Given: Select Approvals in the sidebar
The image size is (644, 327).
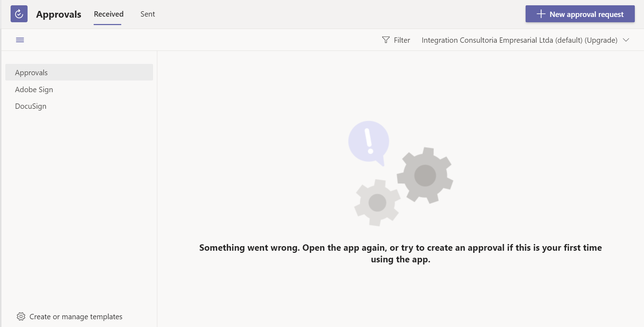Looking at the screenshot, I should point(79,72).
